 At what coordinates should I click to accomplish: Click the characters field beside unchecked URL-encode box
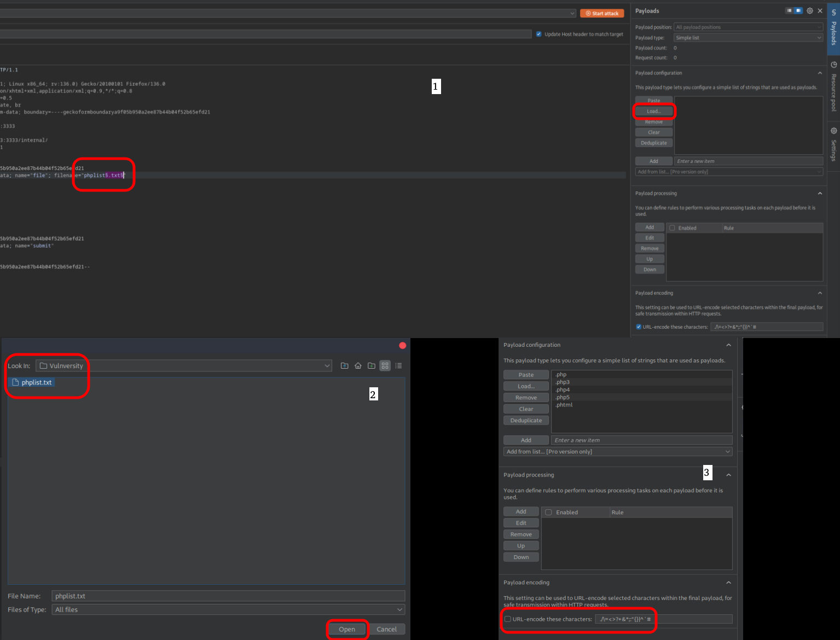click(x=664, y=619)
